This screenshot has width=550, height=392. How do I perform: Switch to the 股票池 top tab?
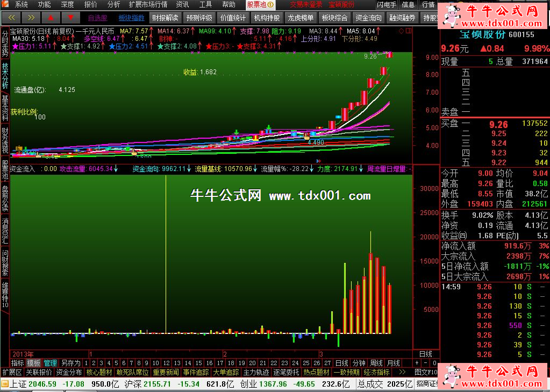[260, 4]
